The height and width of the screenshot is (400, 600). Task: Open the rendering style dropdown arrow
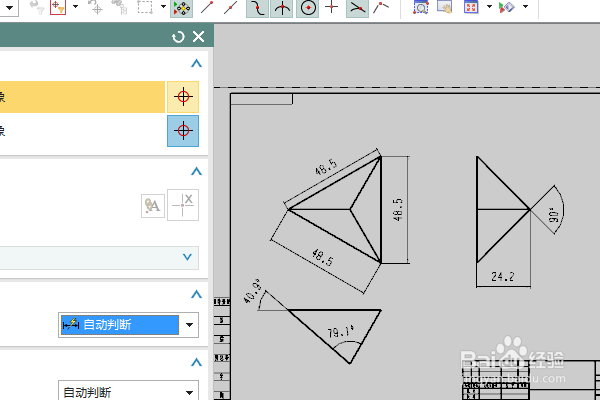[526, 7]
